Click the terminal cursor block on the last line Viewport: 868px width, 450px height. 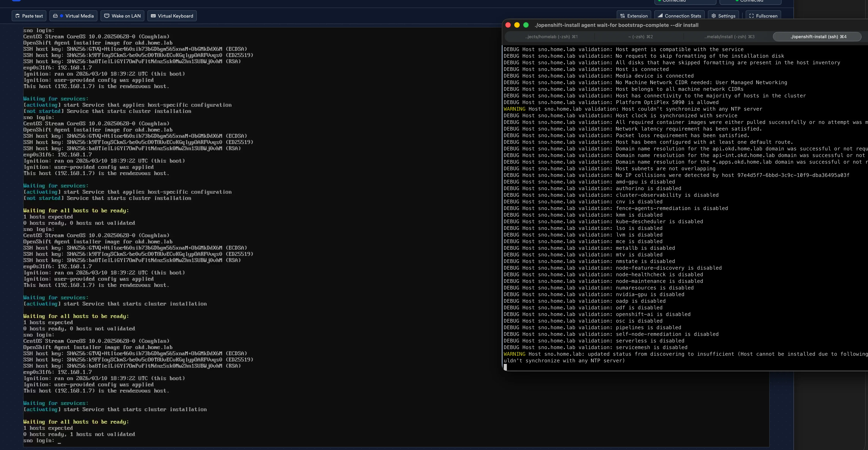[505, 367]
